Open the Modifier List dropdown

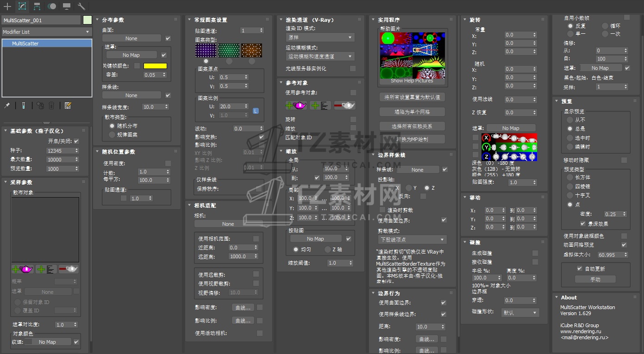tap(46, 32)
